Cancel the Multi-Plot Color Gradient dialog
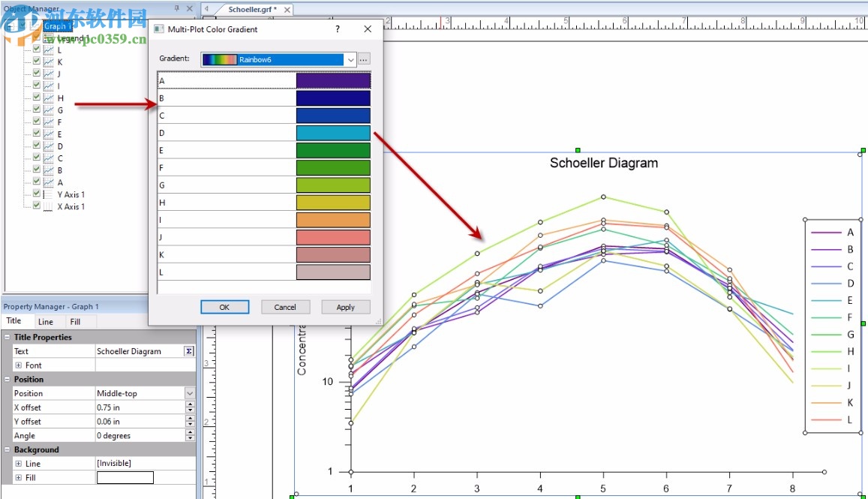The width and height of the screenshot is (868, 499). (286, 306)
